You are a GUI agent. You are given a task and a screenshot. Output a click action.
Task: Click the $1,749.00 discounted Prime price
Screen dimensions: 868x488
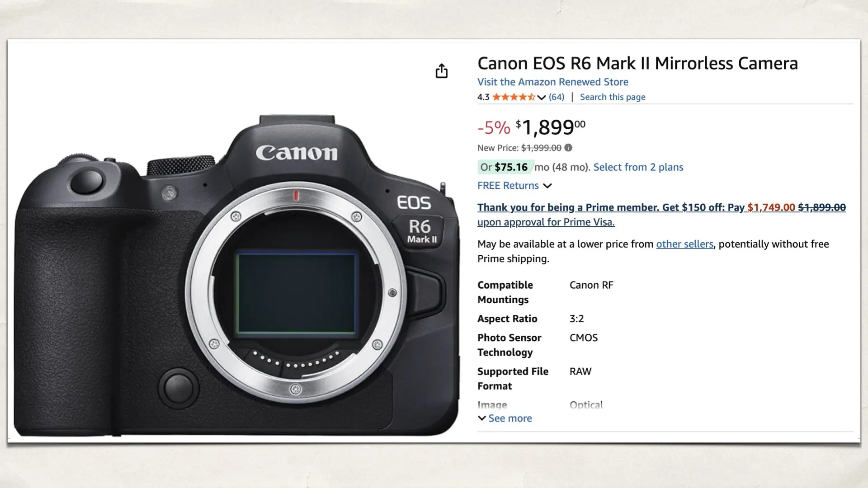point(771,207)
